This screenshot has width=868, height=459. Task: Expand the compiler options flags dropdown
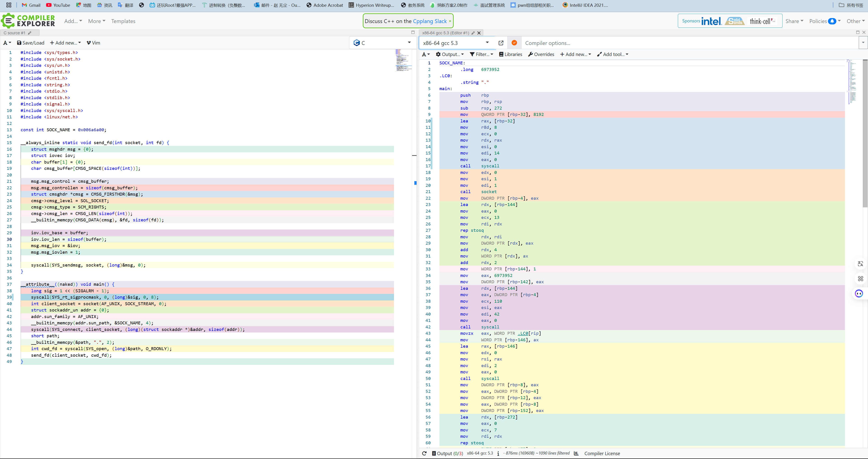pos(863,43)
